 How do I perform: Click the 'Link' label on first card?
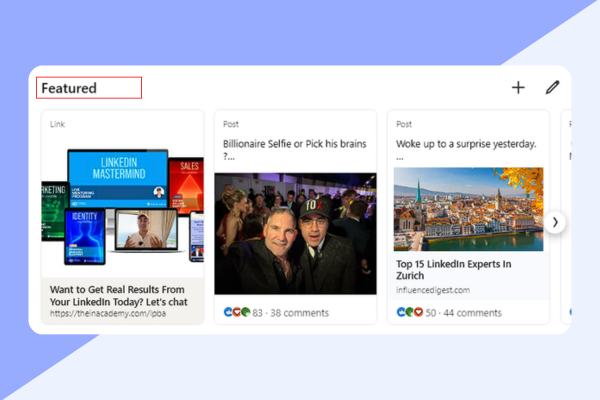[58, 124]
